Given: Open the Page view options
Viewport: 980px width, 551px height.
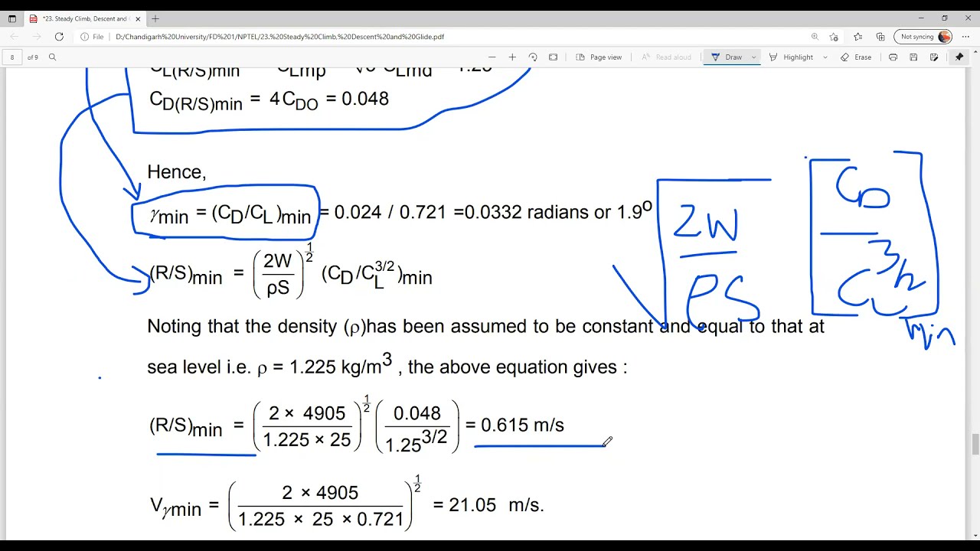Looking at the screenshot, I should click(x=599, y=57).
